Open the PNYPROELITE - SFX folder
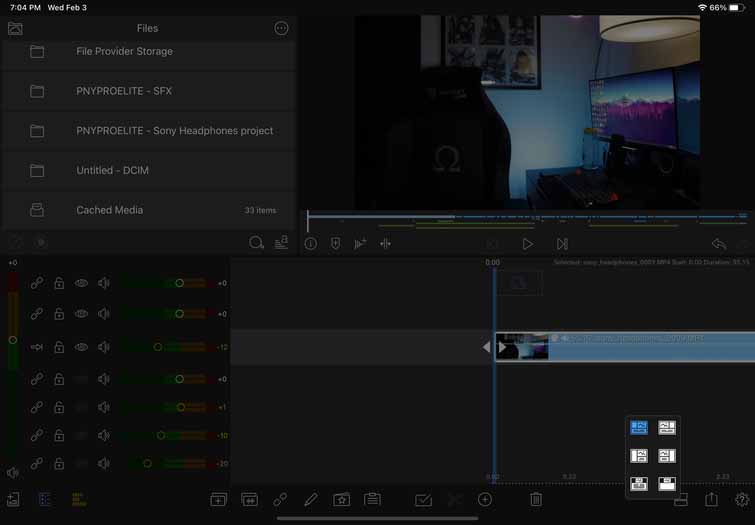Viewport: 755px width, 525px height. click(148, 91)
